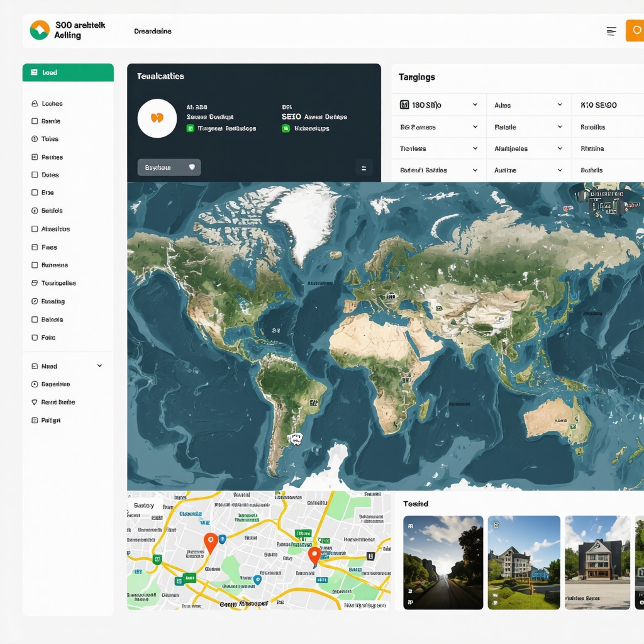Click the round orange heart avatar

point(157,118)
